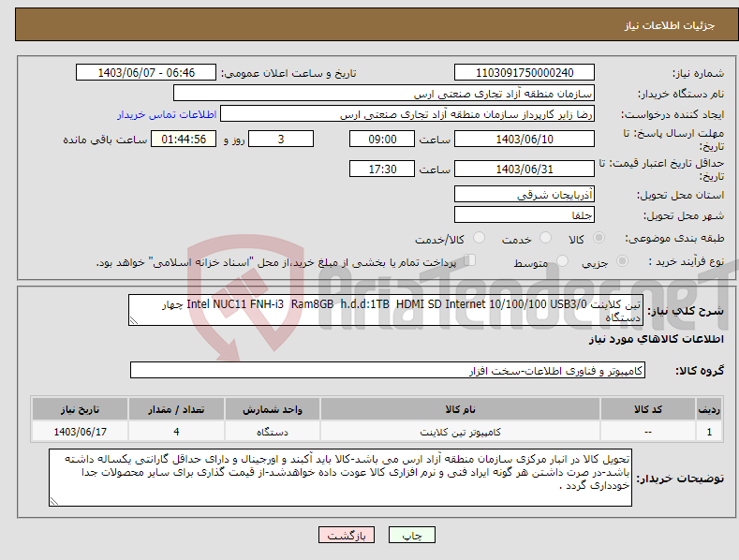
Task: Click the announcement date field 1403/06/07 - 06:46
Action: pos(146,73)
